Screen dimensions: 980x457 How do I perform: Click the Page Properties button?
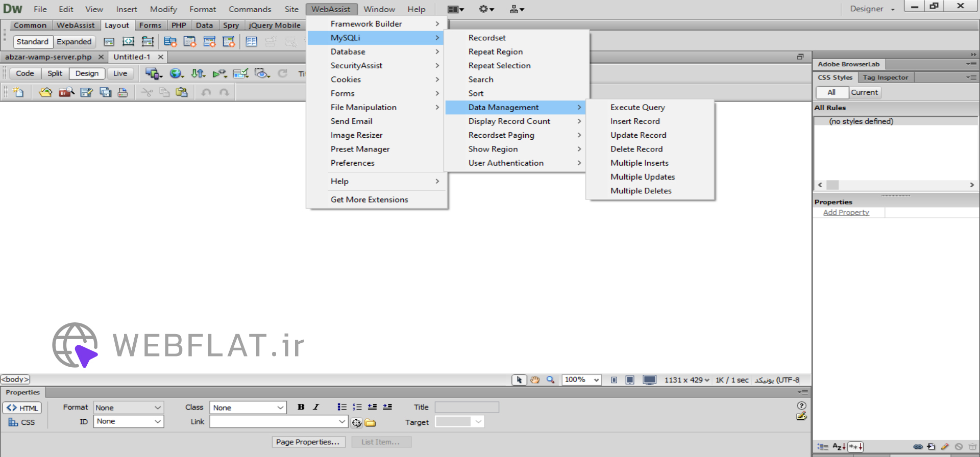[x=308, y=442]
